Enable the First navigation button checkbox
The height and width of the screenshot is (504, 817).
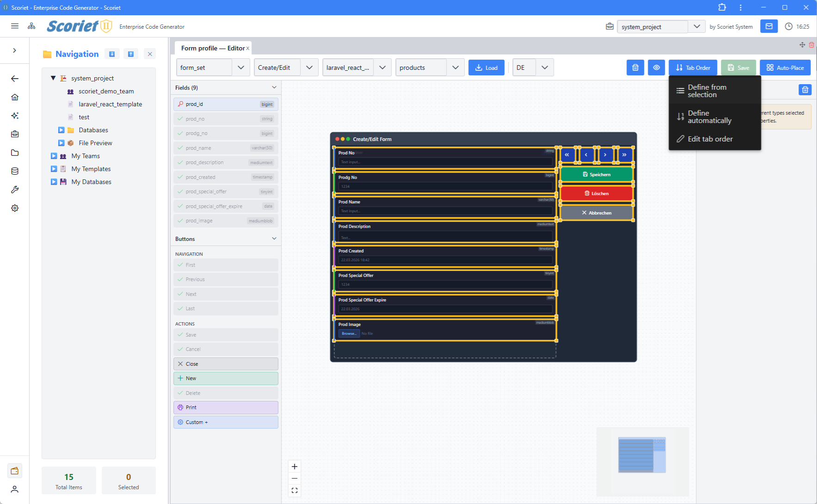click(x=180, y=265)
